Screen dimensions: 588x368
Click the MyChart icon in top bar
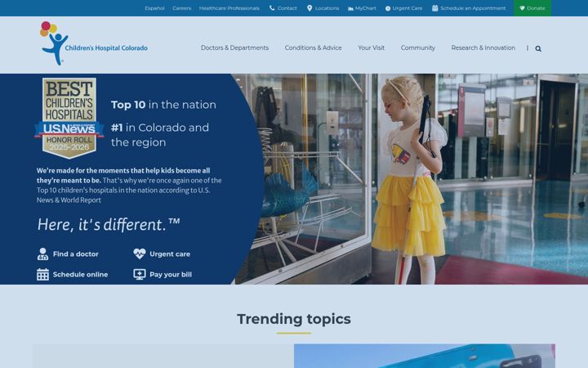[x=350, y=8]
